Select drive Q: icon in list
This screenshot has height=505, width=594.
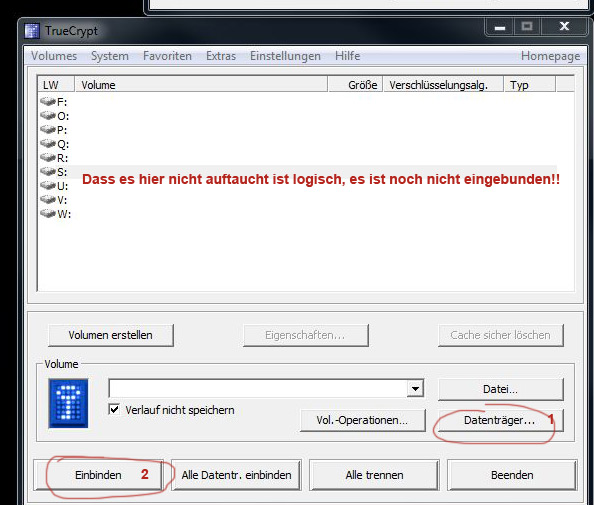click(48, 144)
